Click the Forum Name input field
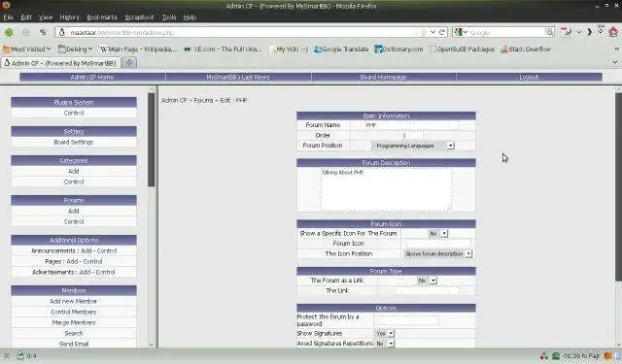This screenshot has width=622, height=364. tap(411, 125)
